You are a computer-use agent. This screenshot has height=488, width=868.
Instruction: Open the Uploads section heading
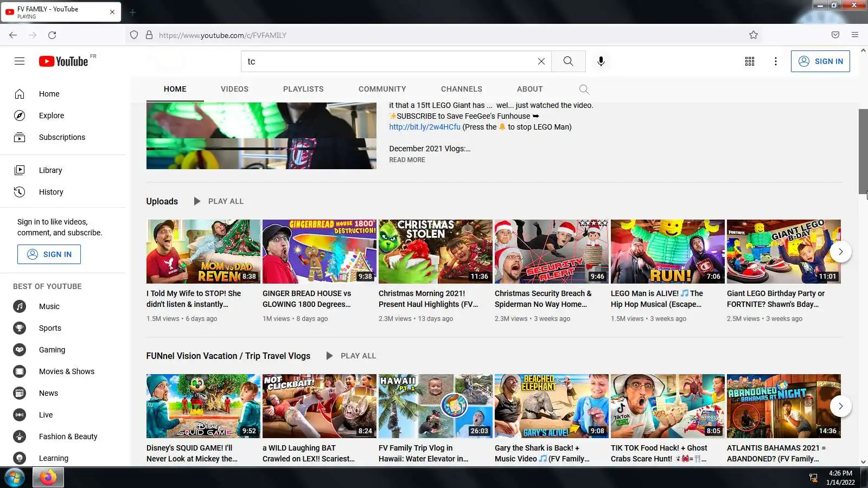[x=162, y=201]
